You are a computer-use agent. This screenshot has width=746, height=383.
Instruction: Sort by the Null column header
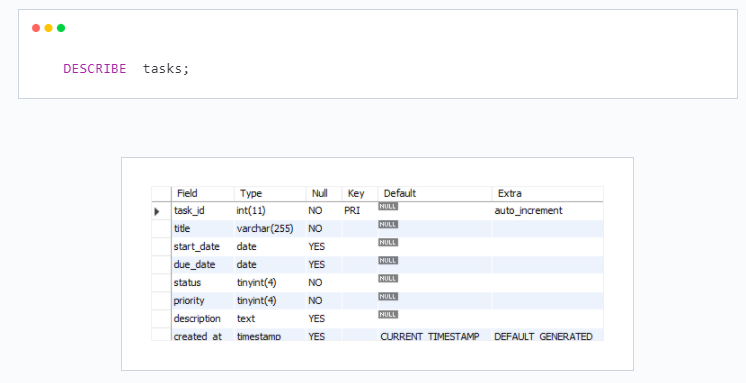click(324, 194)
